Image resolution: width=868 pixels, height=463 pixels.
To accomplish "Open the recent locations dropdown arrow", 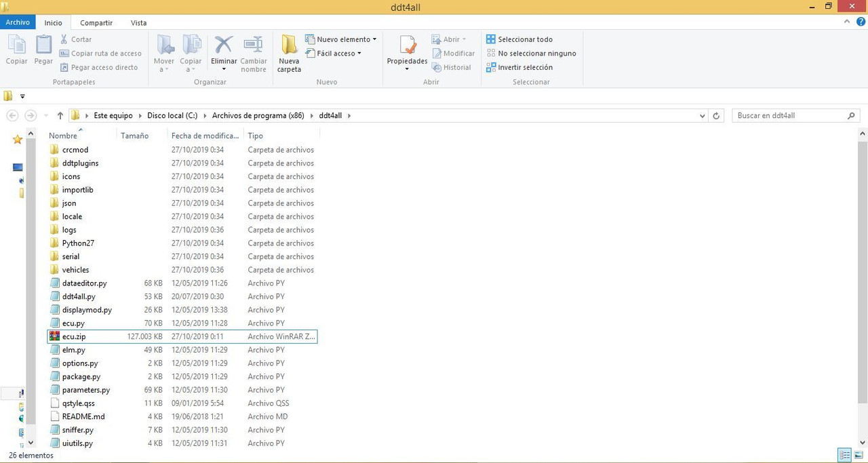I will 47,116.
